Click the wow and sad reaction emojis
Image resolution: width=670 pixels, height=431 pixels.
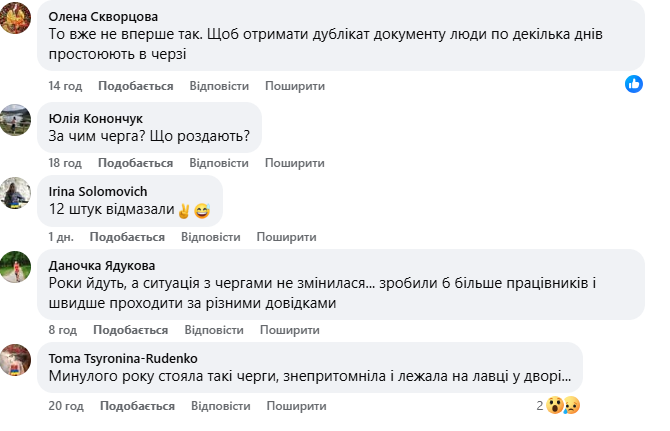pos(563,405)
